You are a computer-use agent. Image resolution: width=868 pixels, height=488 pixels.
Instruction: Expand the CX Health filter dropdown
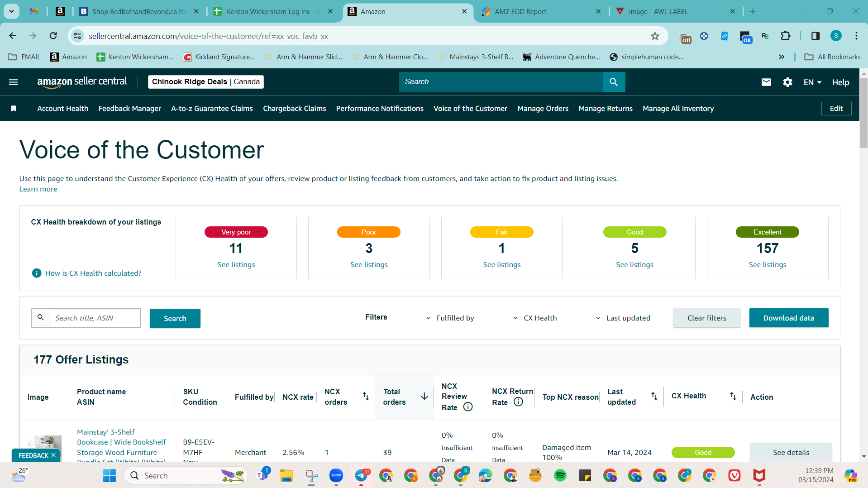pyautogui.click(x=534, y=318)
